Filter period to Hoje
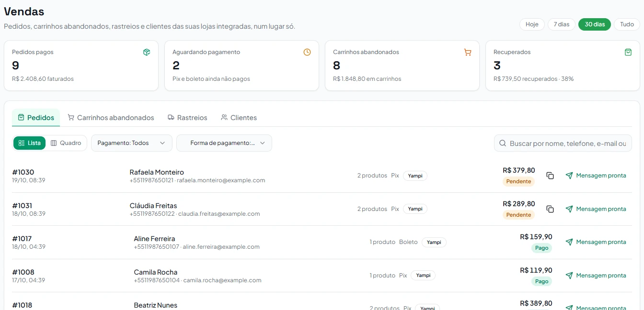Viewport: 644px width, 310px height. tap(532, 24)
